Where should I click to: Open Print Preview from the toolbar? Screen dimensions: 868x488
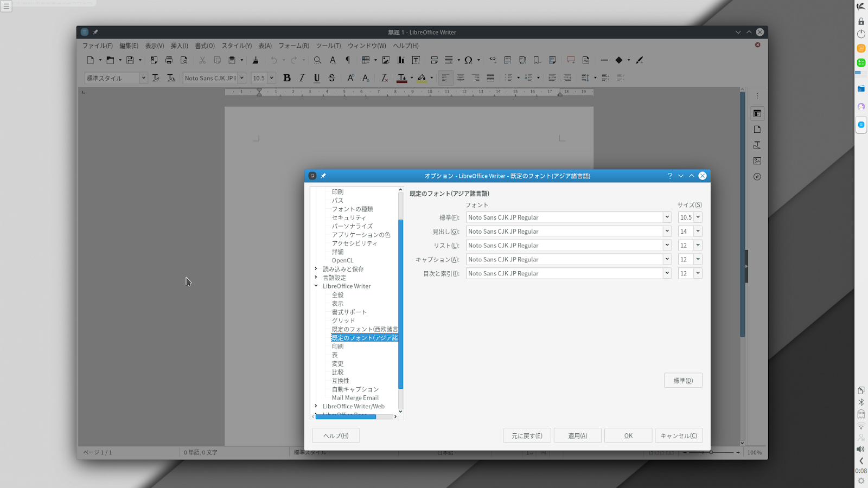(x=184, y=60)
